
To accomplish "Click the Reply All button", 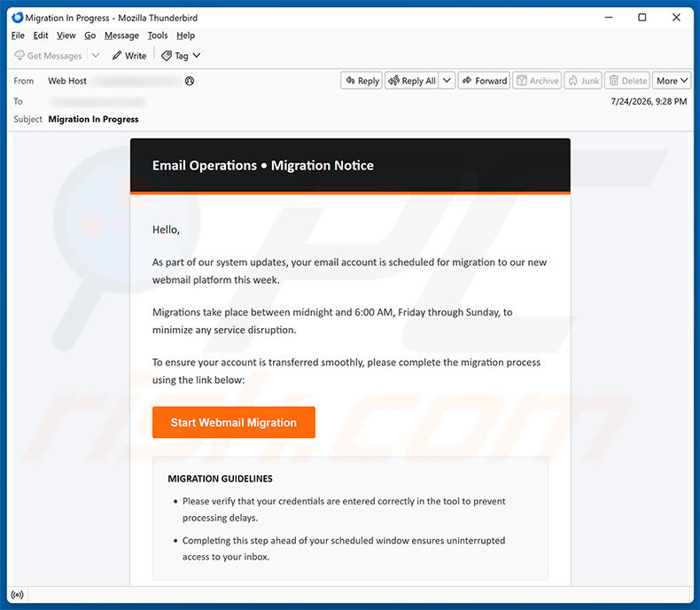I will (x=412, y=81).
